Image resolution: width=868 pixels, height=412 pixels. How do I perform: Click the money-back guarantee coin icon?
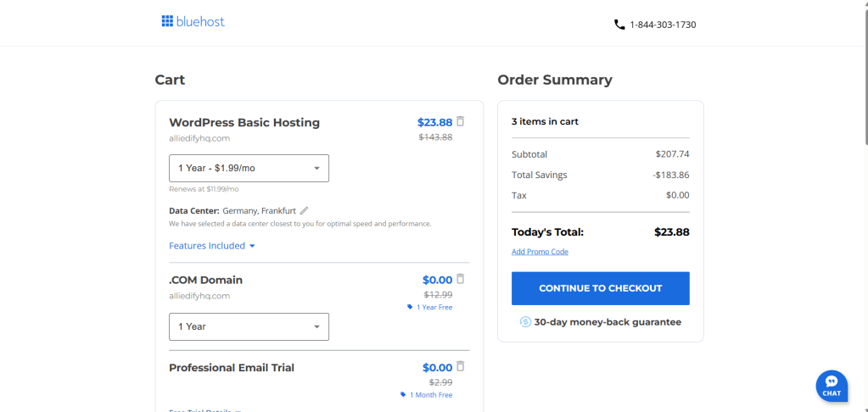[x=525, y=322]
